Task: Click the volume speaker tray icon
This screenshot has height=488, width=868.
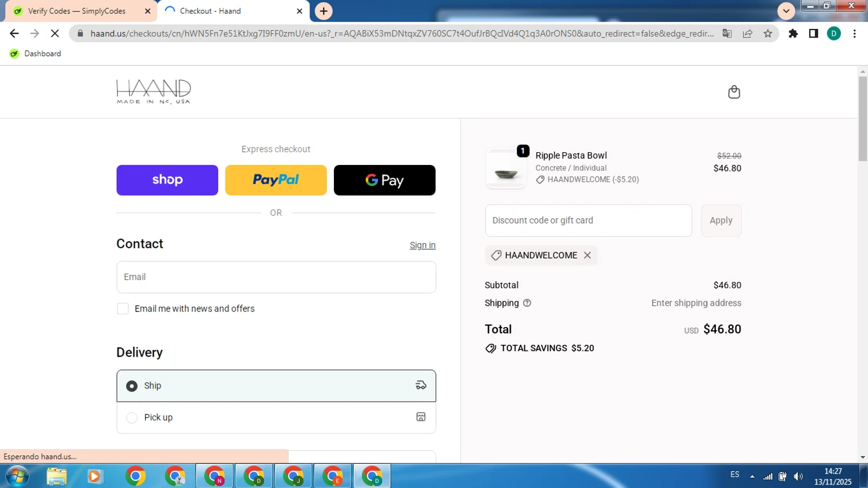Action: [799, 476]
